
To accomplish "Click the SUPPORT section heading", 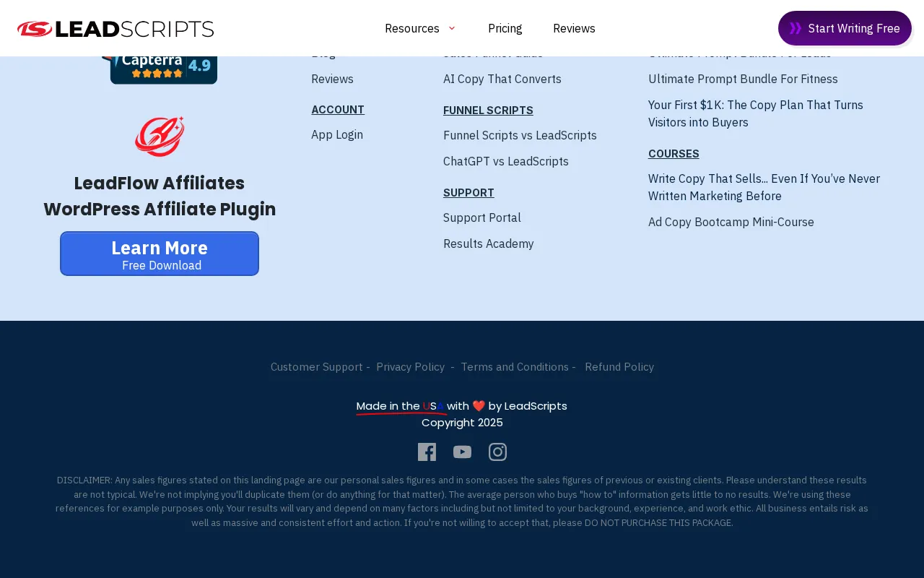I will 468,192.
